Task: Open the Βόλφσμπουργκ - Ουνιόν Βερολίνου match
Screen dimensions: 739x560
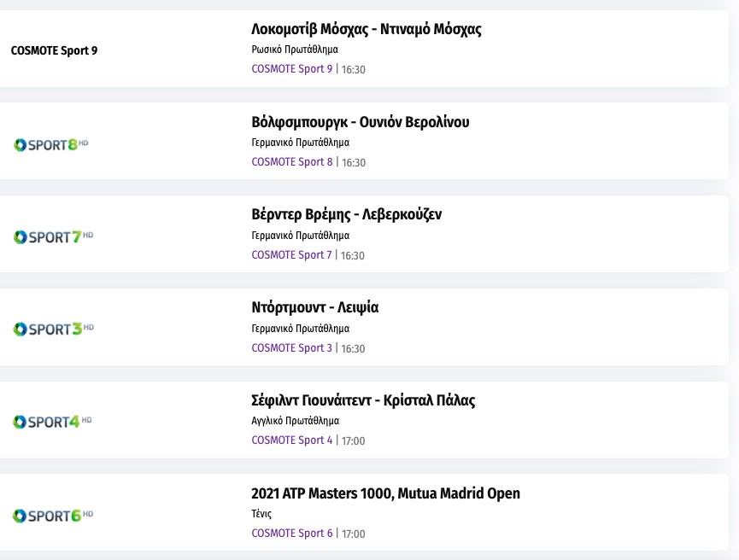Action: tap(360, 122)
